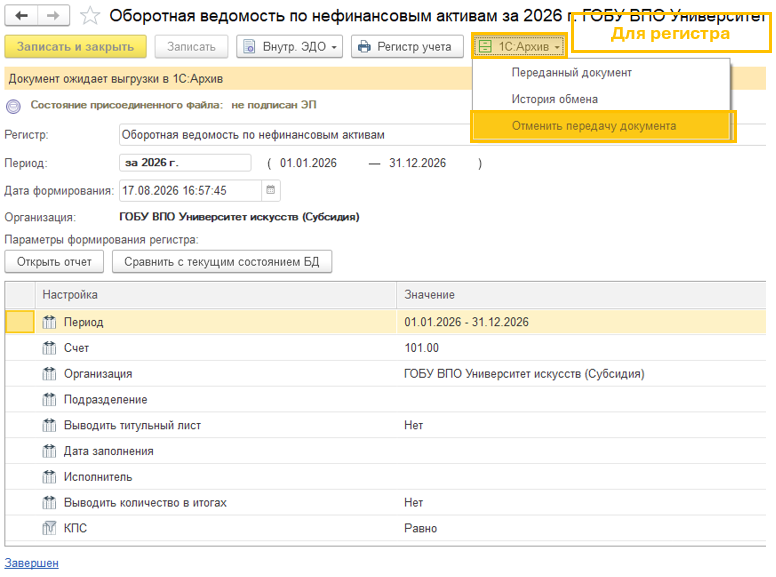Click Записать и закрыть button
Screen dimensions: 776x577
75,47
